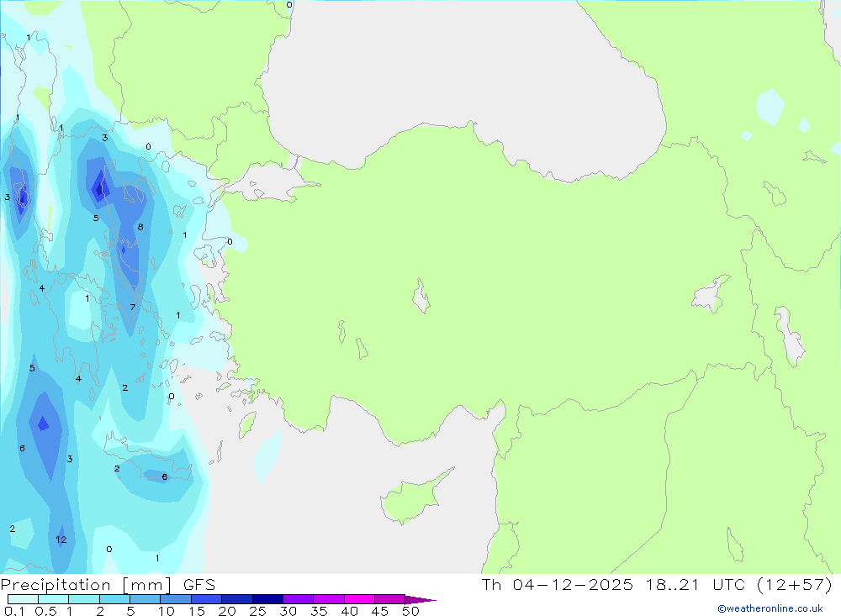Click the '35' legend scale label
Image resolution: width=841 pixels, height=616 pixels.
[x=319, y=611]
